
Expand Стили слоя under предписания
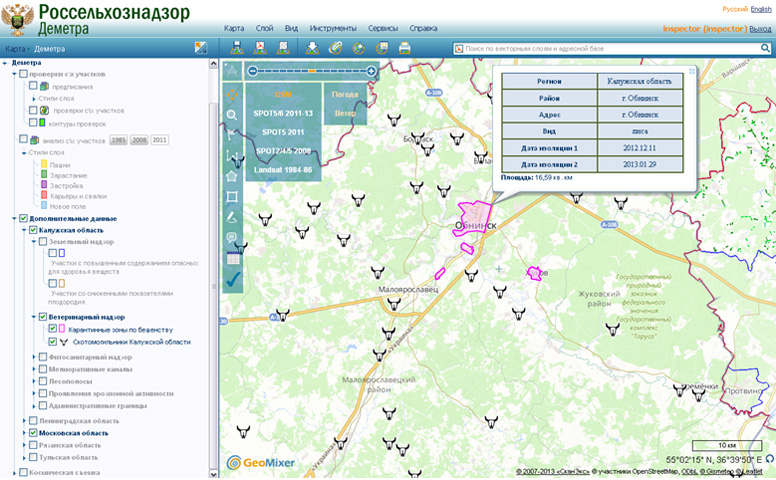(x=34, y=99)
